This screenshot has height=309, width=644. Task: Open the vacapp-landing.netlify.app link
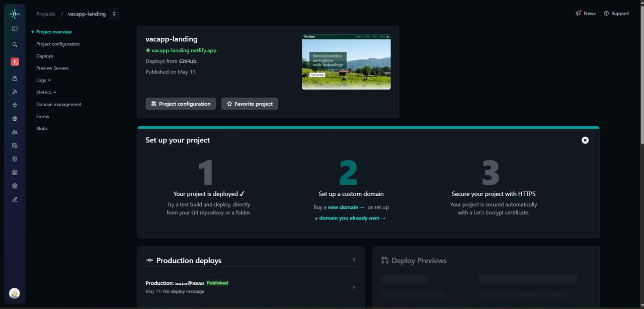pos(184,50)
